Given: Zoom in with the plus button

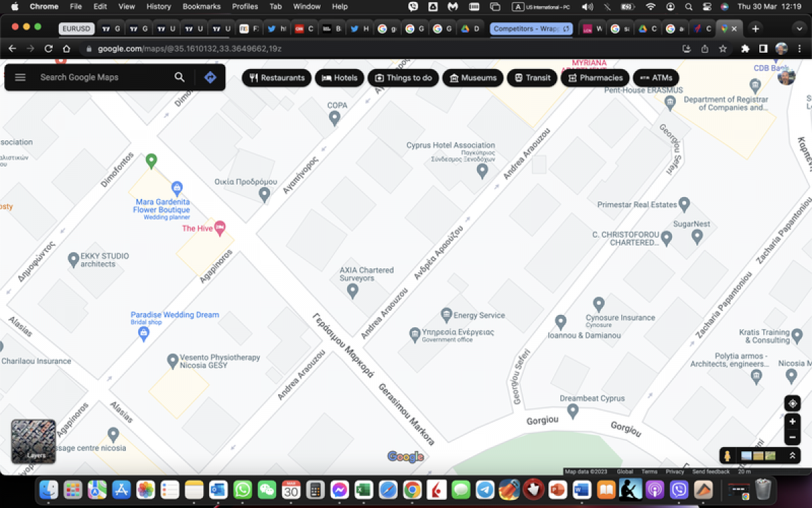Looking at the screenshot, I should (x=792, y=421).
